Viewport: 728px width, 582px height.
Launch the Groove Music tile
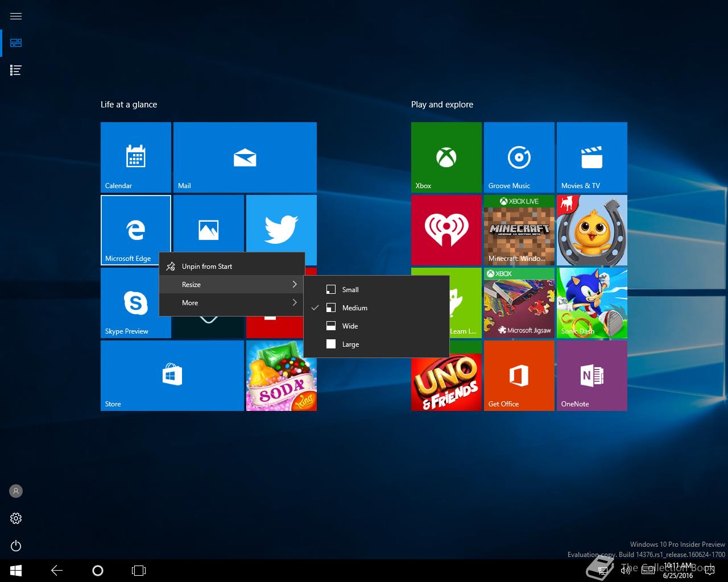pos(519,157)
